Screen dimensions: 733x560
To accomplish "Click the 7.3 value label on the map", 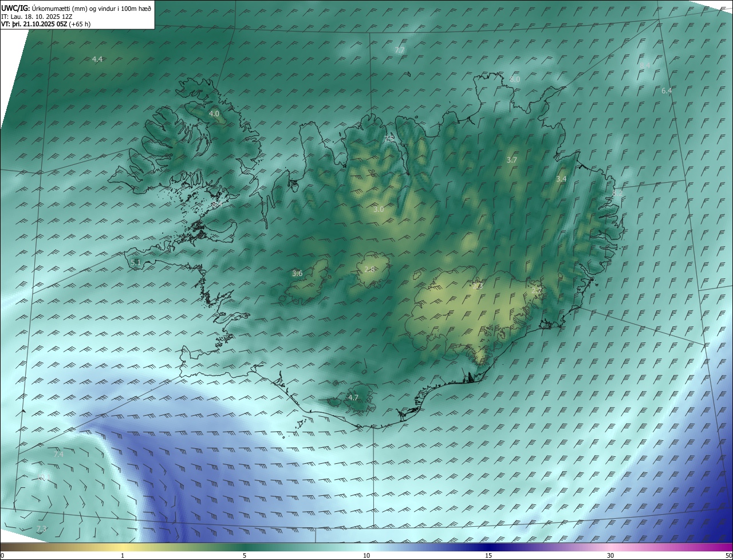I will pyautogui.click(x=41, y=529).
